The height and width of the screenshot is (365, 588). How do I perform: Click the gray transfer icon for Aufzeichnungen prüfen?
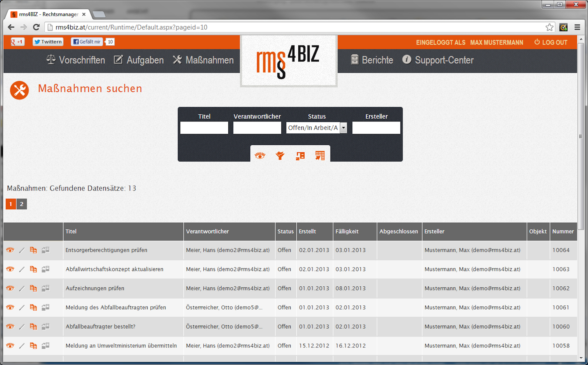(x=45, y=288)
